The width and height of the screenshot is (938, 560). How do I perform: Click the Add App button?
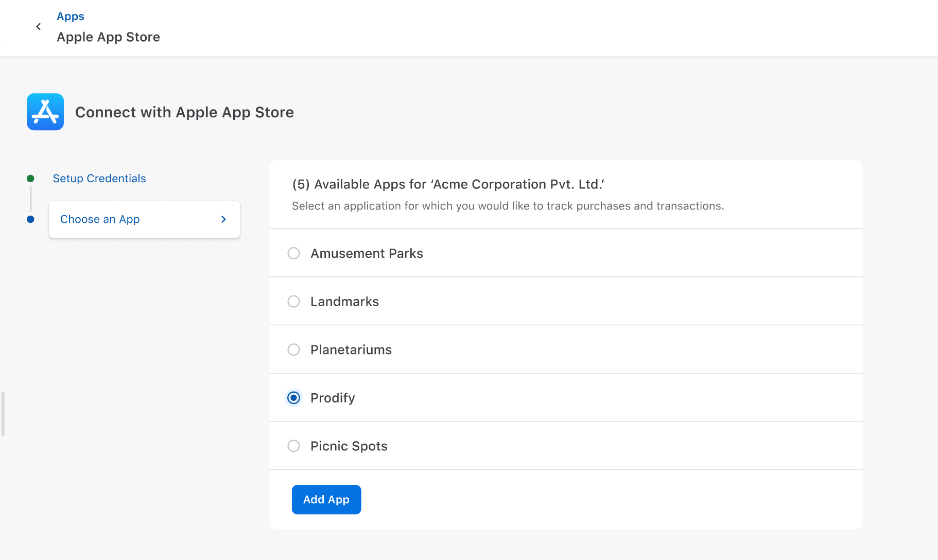pos(326,499)
